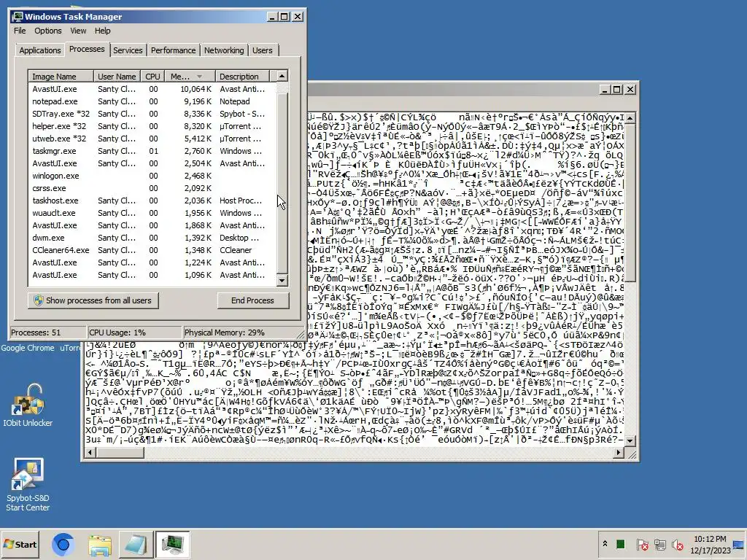This screenshot has height=560, width=747.
Task: Select wuauclt.exe process
Action: 152,213
